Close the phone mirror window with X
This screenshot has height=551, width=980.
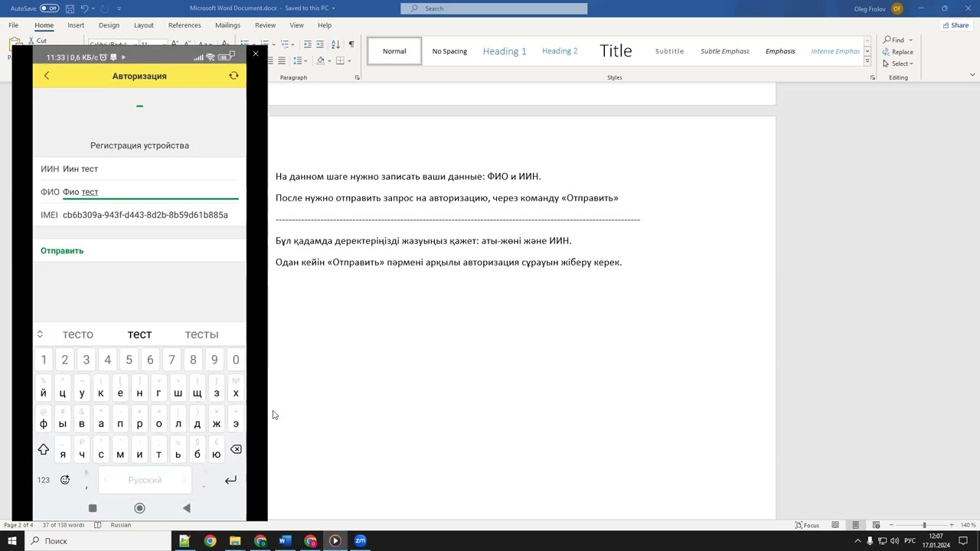click(256, 54)
